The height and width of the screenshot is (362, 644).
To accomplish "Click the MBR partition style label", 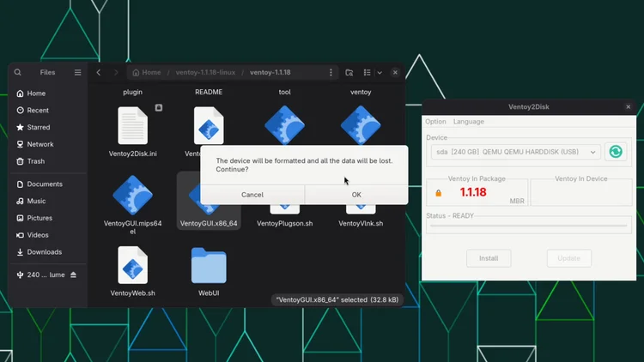I will (517, 201).
